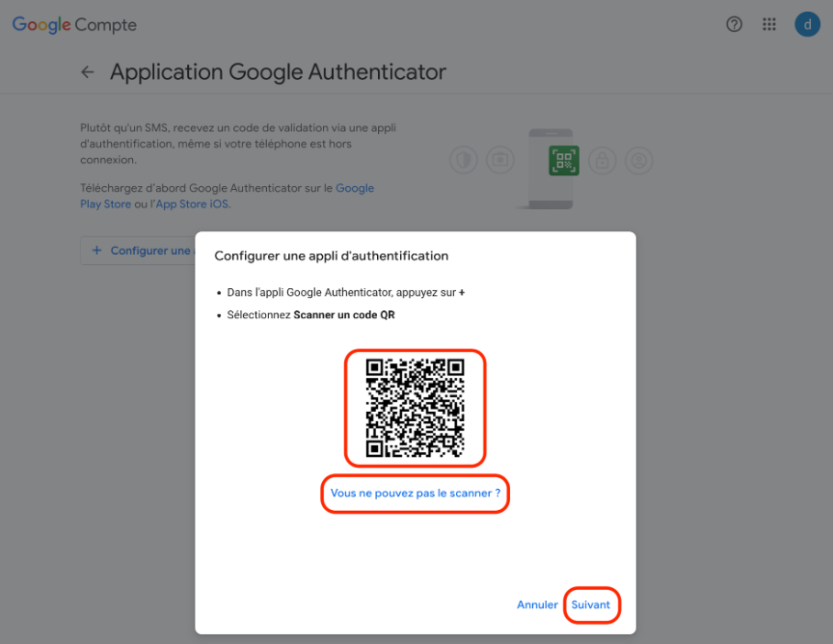Click the green QR code phone illustration
The height and width of the screenshot is (644, 833).
[x=564, y=160]
